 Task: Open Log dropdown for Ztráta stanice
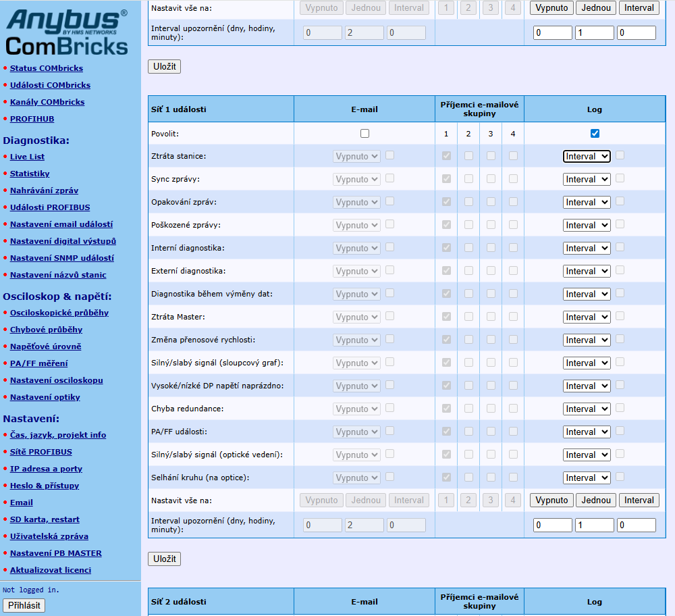pos(587,157)
